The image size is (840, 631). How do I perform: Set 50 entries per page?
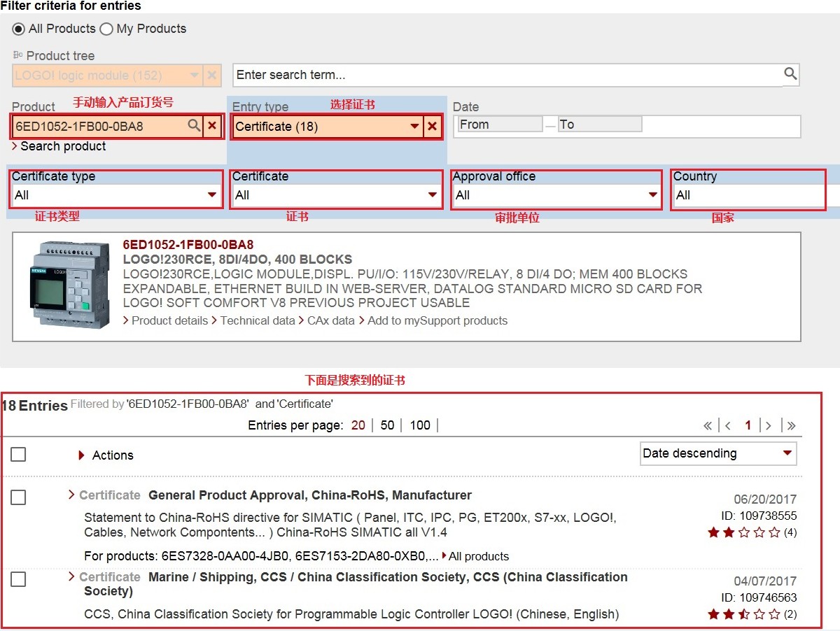[387, 425]
